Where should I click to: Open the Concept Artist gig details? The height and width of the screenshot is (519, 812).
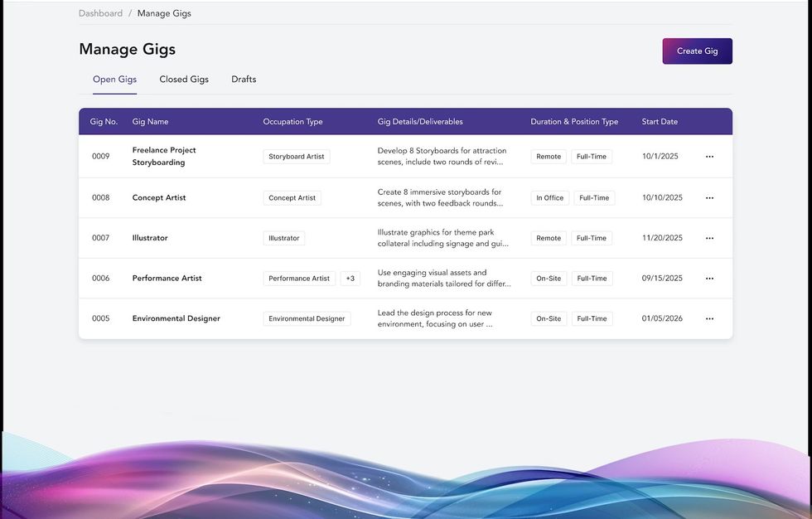pos(160,197)
